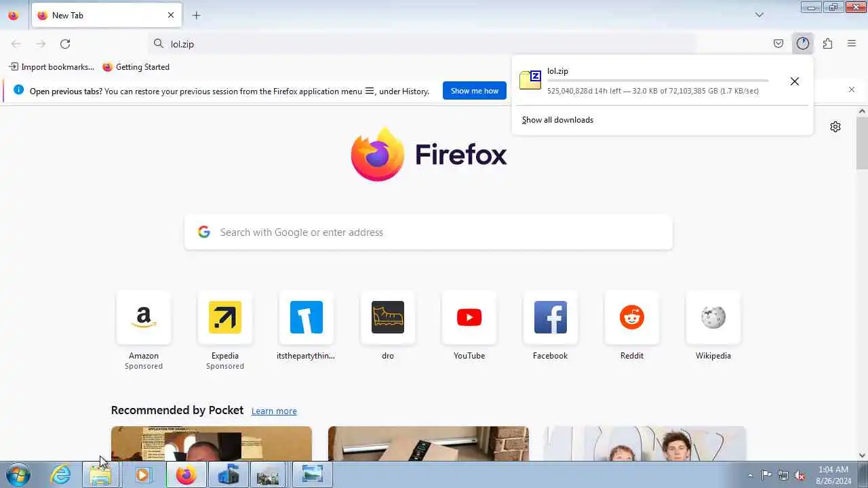Open the Save to Pocket icon
Viewport: 868px width, 488px height.
[x=778, y=44]
